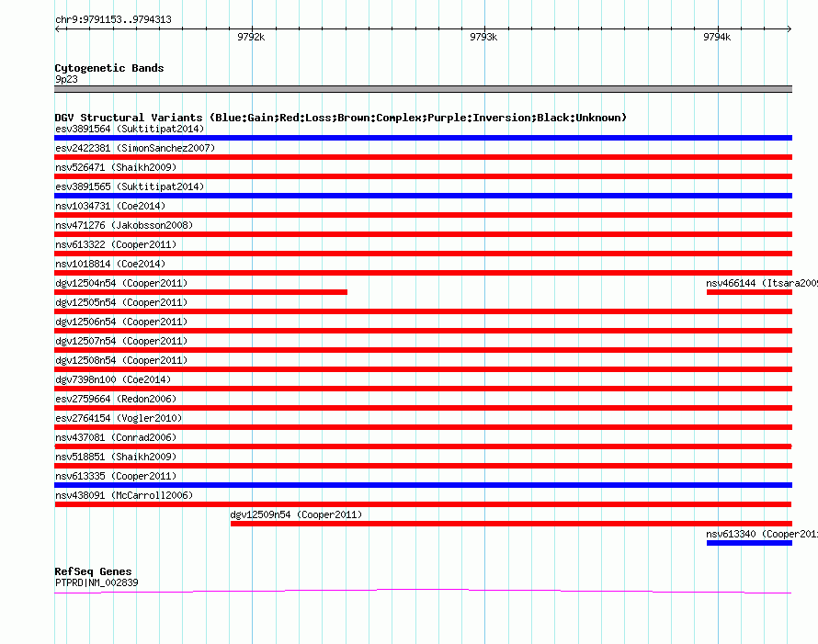The image size is (818, 644).
Task: Click the red bar under dgv12509n54
Action: click(x=511, y=524)
